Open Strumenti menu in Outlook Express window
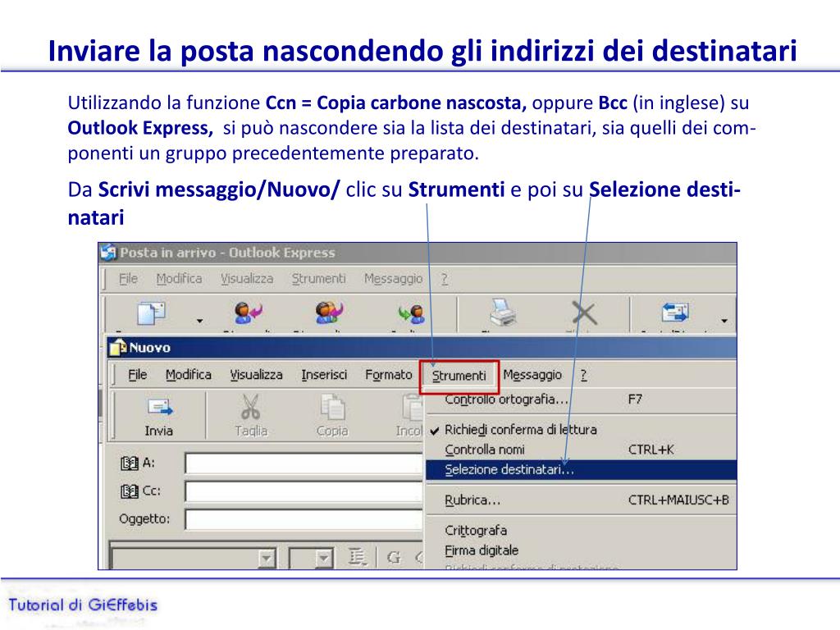The width and height of the screenshot is (840, 630). [x=319, y=279]
